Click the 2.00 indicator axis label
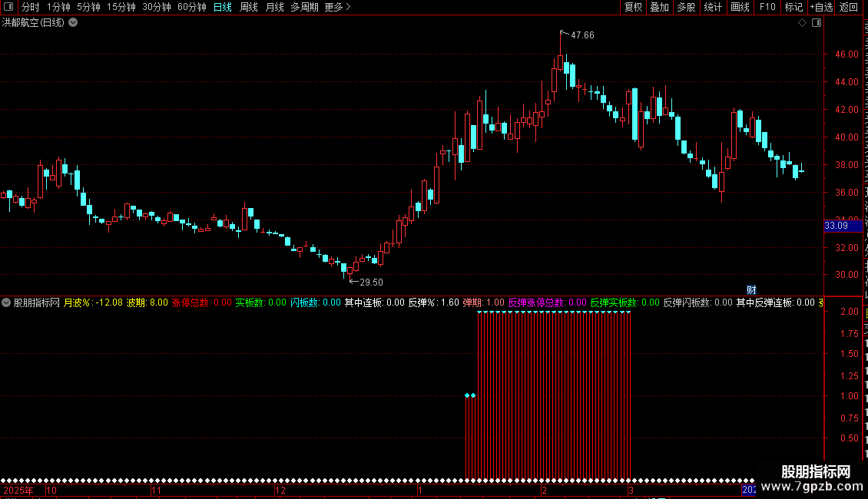Image resolution: width=868 pixels, height=499 pixels. [x=850, y=312]
